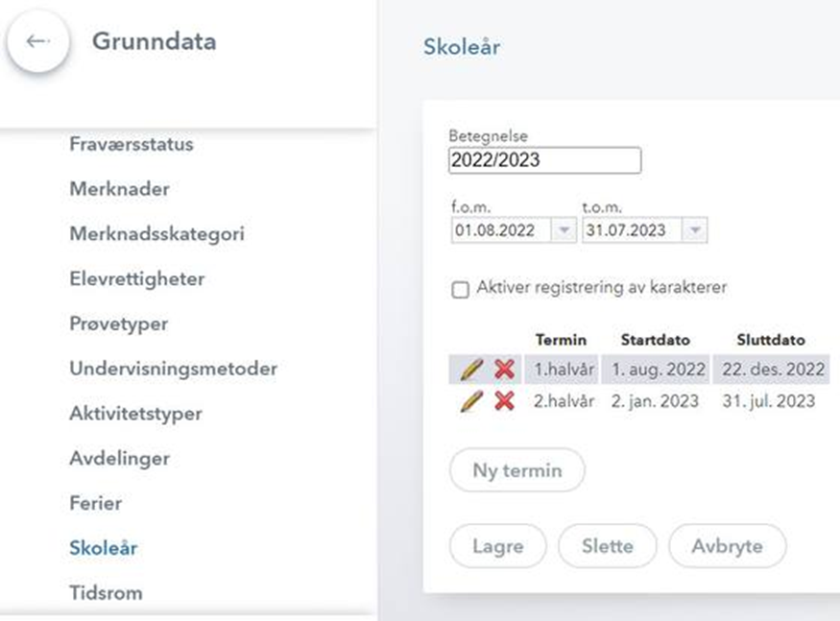Edit the 2.halvår term with pencil icon
This screenshot has width=840, height=621.
pos(470,401)
